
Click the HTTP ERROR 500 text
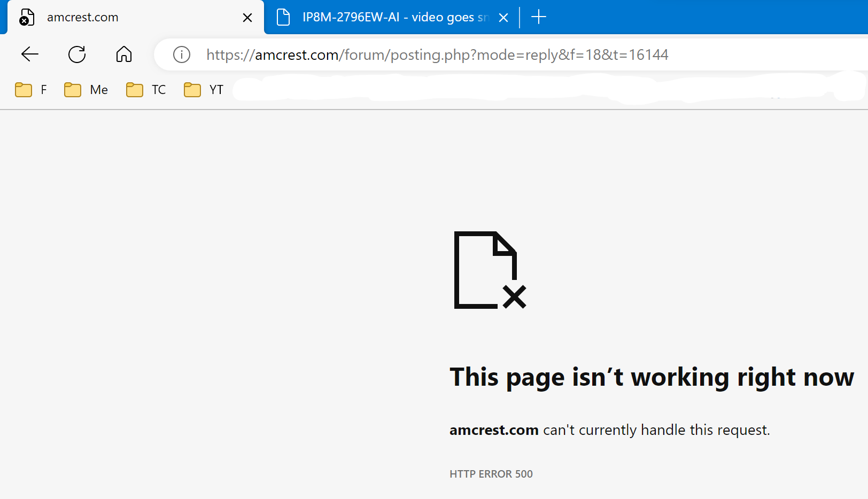491,474
